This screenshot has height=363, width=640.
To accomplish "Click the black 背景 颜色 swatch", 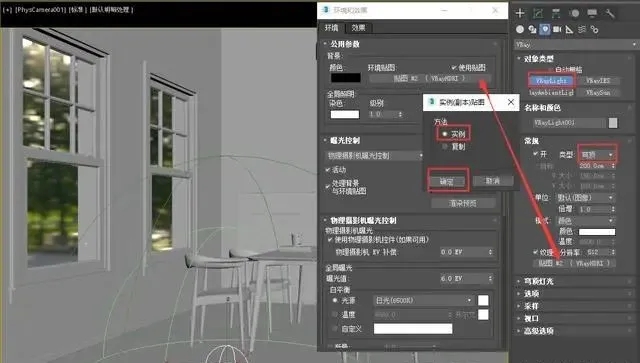I will (345, 78).
